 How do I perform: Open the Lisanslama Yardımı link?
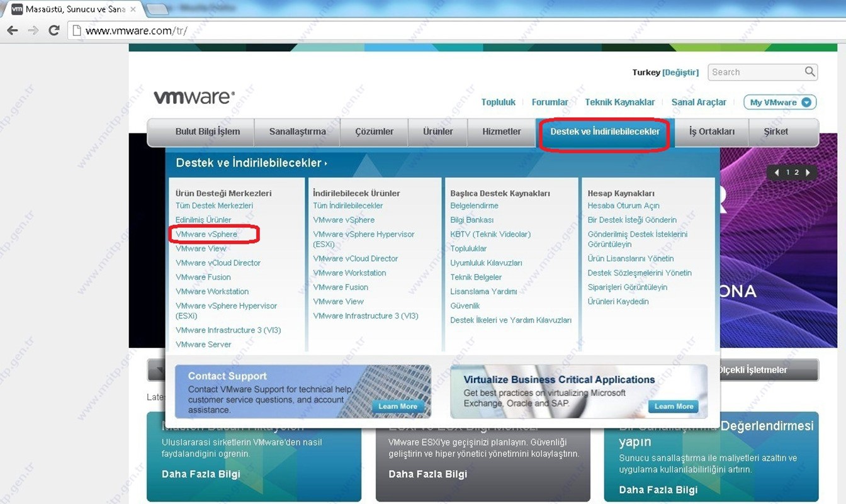[x=483, y=292]
